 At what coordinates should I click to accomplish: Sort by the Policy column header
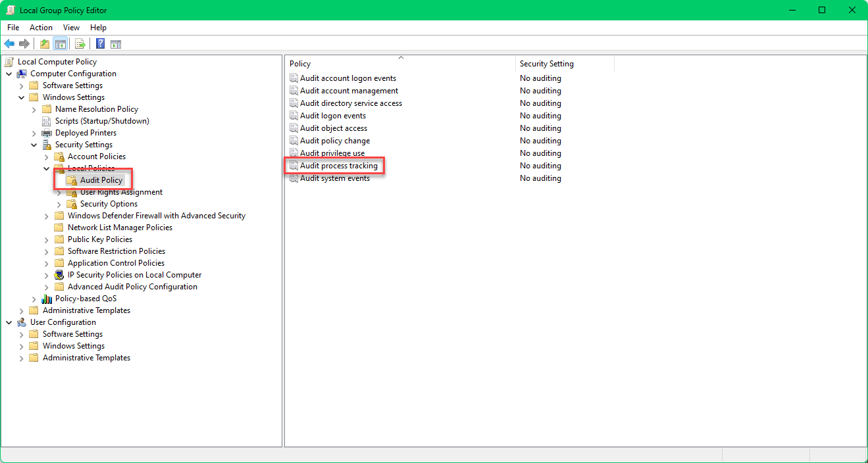click(299, 63)
